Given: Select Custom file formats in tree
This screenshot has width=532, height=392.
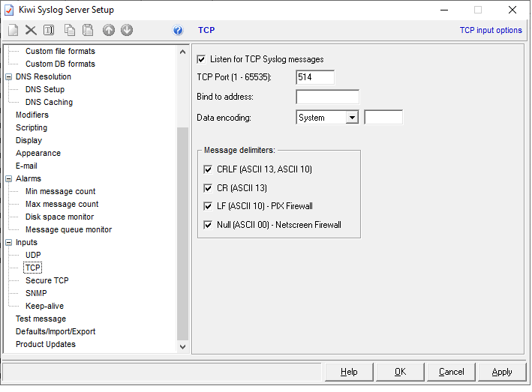Looking at the screenshot, I should pyautogui.click(x=60, y=51).
